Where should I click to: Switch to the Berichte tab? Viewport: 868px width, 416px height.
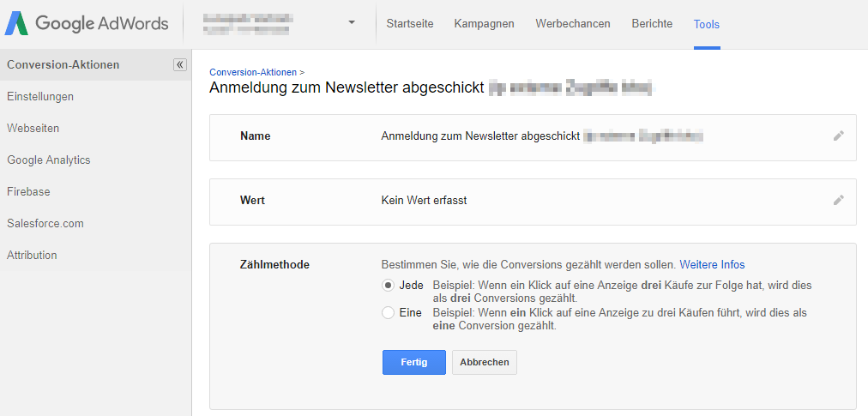point(652,24)
